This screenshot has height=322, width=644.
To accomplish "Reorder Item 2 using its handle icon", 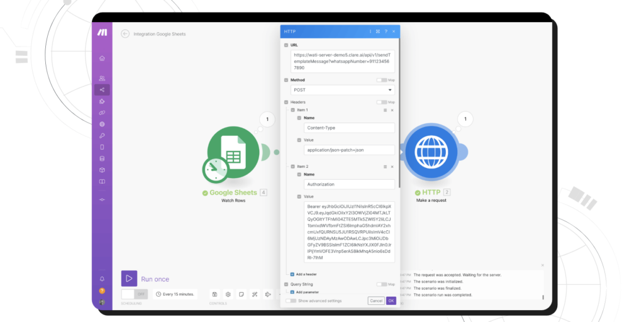I will coord(385,167).
